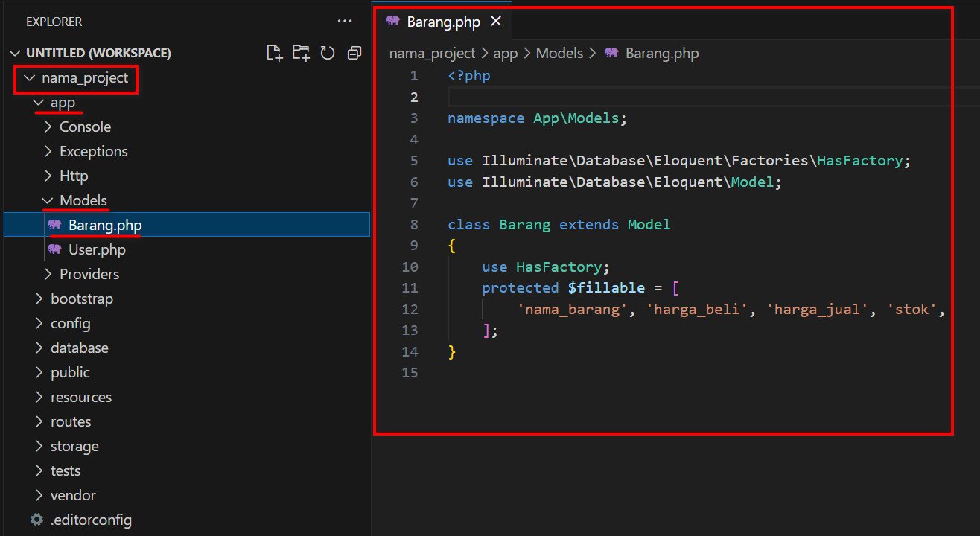Expand the Providers folder chevron
Image resolution: width=980 pixels, height=536 pixels.
(x=48, y=274)
